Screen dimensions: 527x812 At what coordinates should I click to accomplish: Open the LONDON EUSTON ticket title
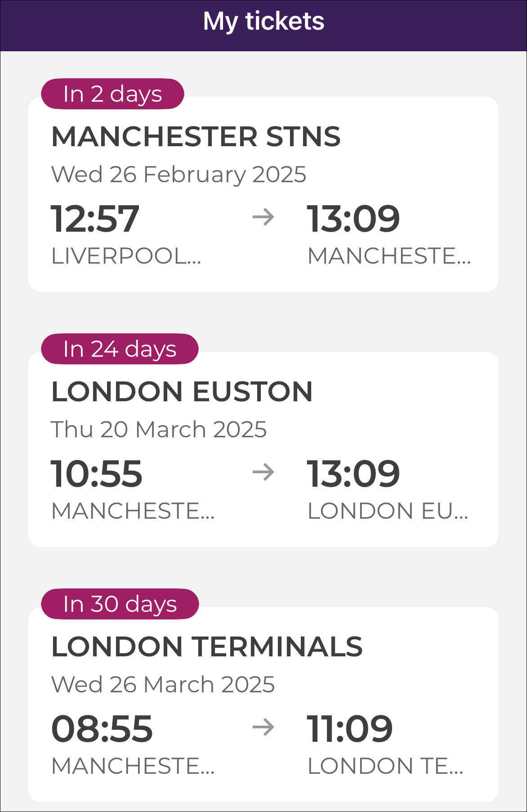(182, 391)
